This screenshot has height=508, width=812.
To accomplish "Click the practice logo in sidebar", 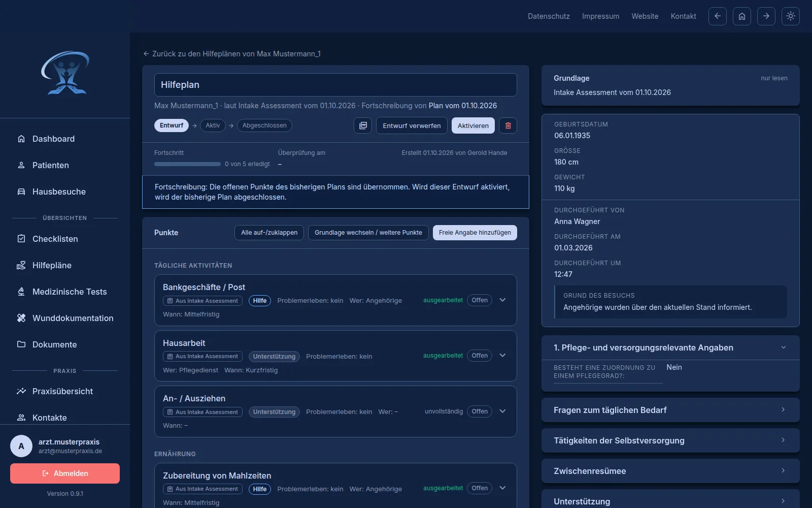I will click(x=65, y=73).
